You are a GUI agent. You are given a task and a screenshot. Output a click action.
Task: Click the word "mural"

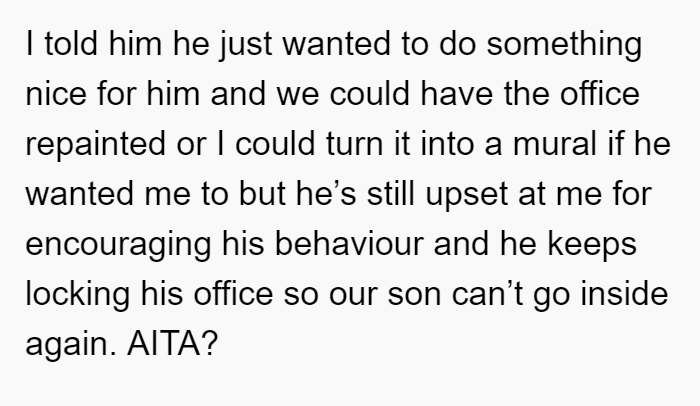click(555, 144)
